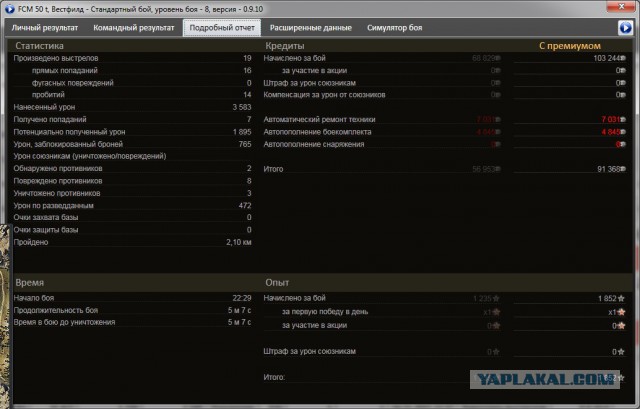Select the Получено попаданий row

pos(132,119)
